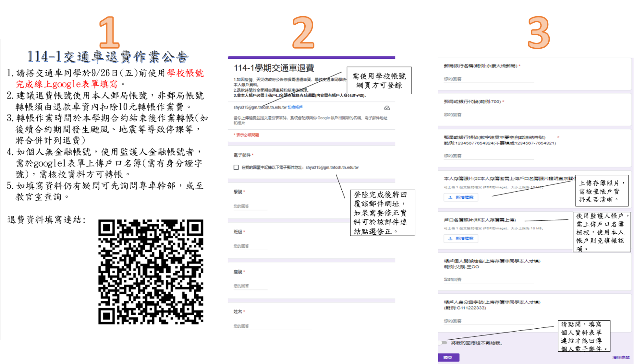Click the 帳戶人身分證字號 answer field
The height and width of the screenshot is (364, 634).
click(488, 321)
